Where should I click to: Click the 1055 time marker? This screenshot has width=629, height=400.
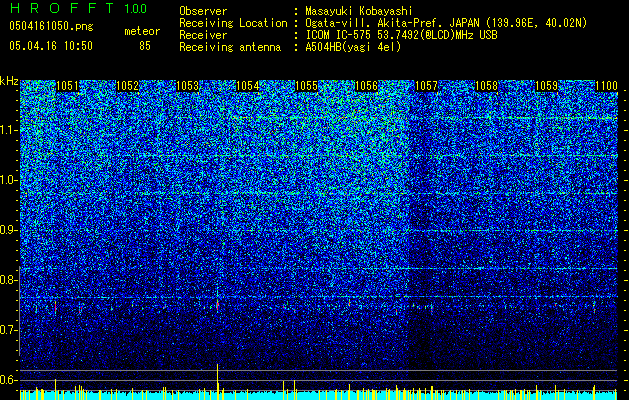306,86
